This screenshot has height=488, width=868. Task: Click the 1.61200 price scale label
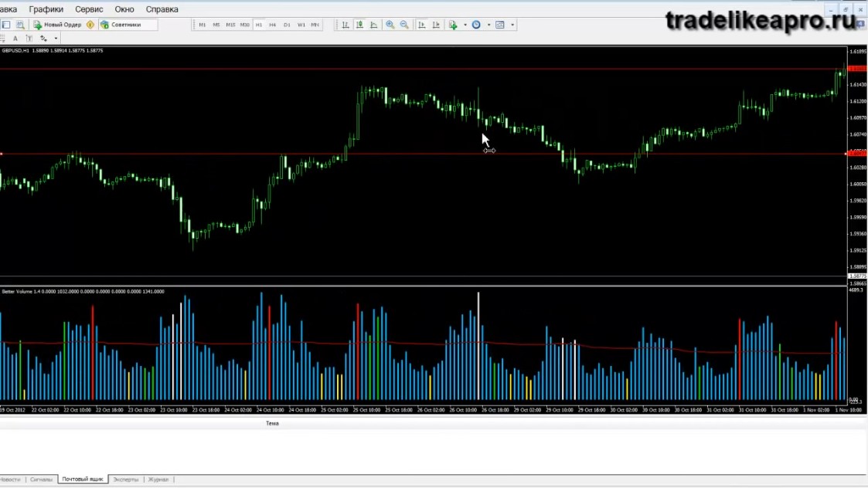(x=857, y=101)
